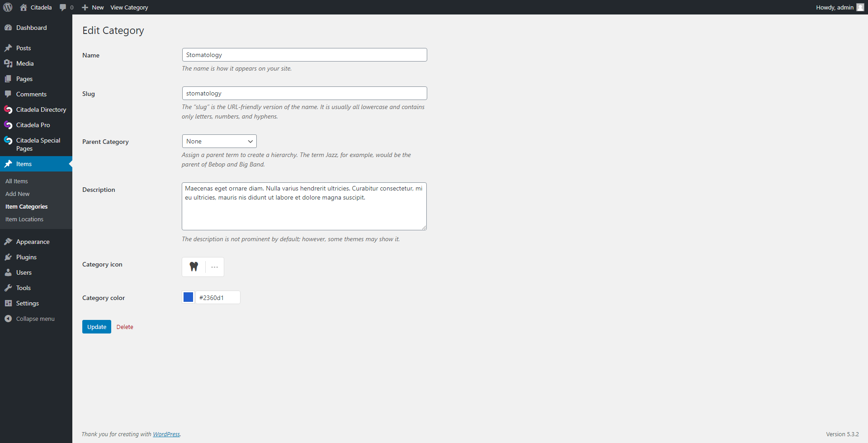
Task: Click the Appearance brush icon
Action: point(8,242)
